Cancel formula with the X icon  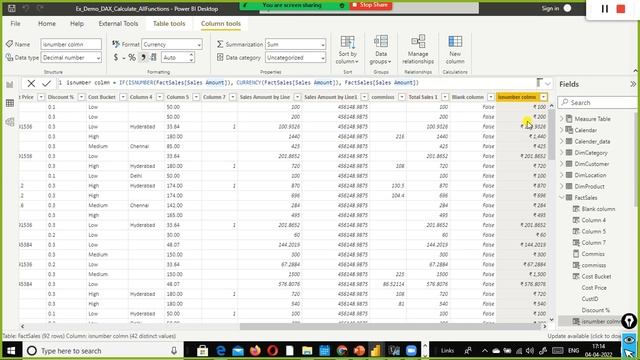click(31, 83)
